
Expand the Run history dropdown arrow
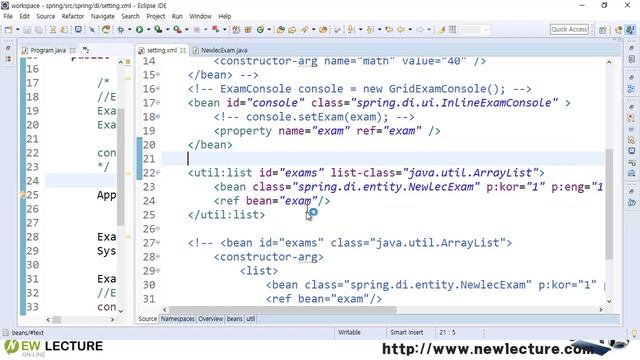148,29
